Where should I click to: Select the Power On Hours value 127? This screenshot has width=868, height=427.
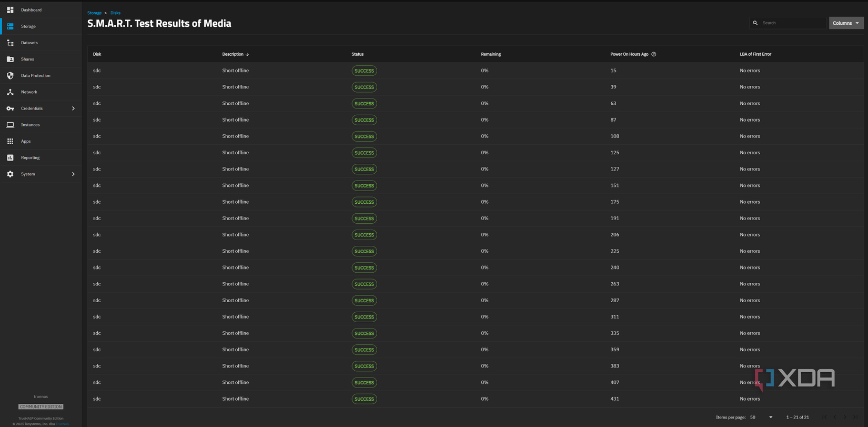tap(614, 169)
